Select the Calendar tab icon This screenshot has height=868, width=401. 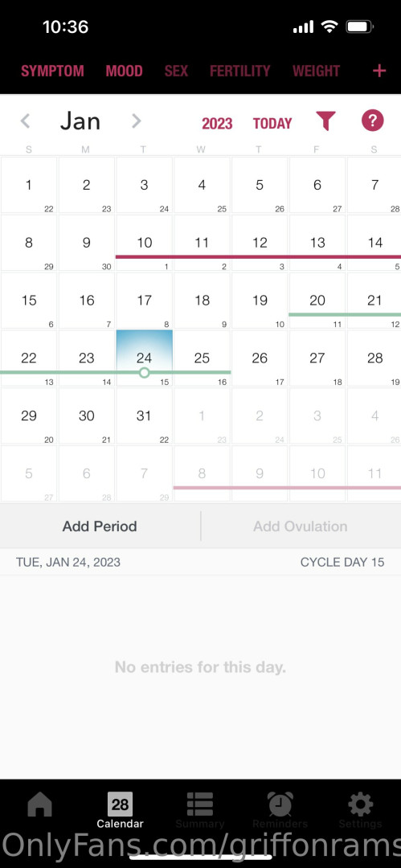[121, 805]
